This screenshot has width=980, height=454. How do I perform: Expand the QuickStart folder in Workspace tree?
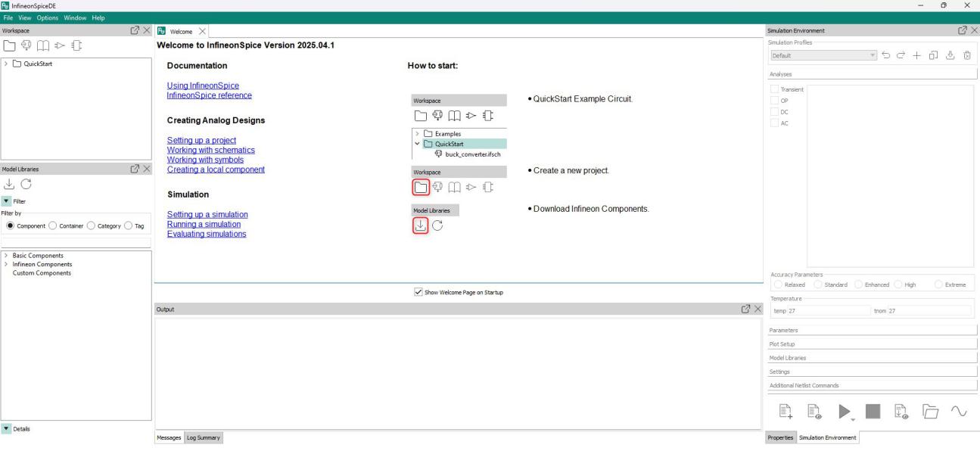click(x=6, y=64)
